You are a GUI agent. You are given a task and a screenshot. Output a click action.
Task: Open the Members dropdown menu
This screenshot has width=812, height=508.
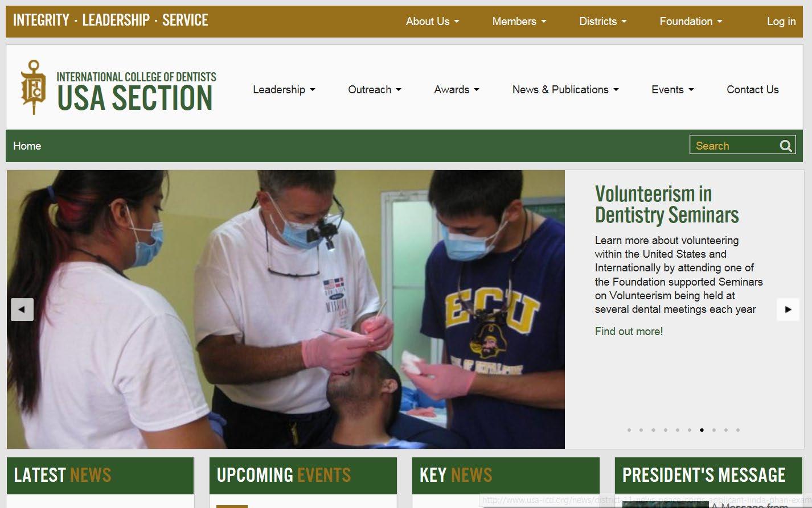[x=519, y=21]
